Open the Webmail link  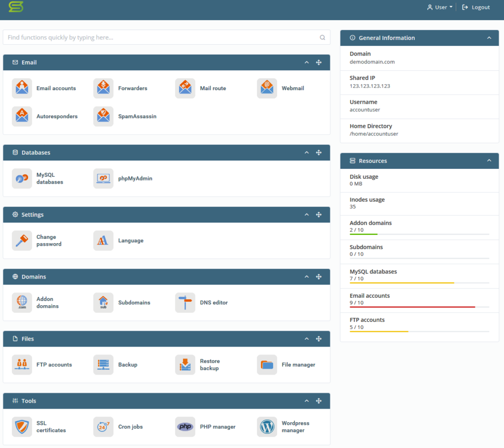tap(292, 89)
